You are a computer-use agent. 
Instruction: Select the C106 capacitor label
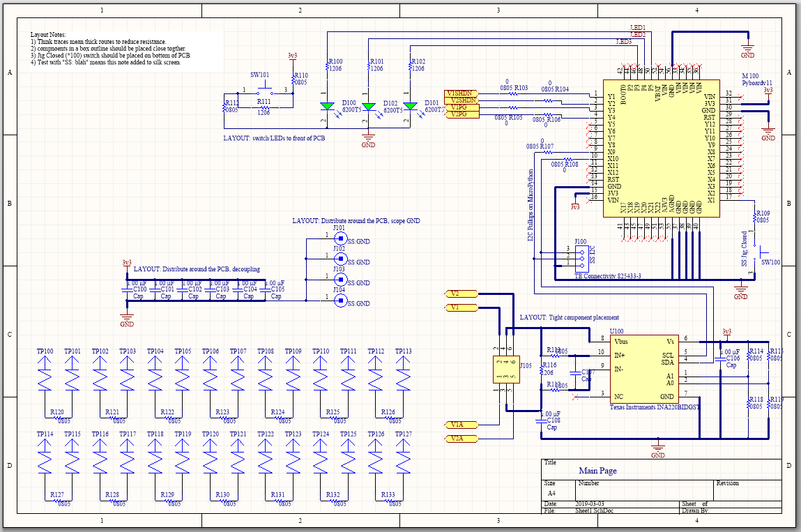(733, 358)
